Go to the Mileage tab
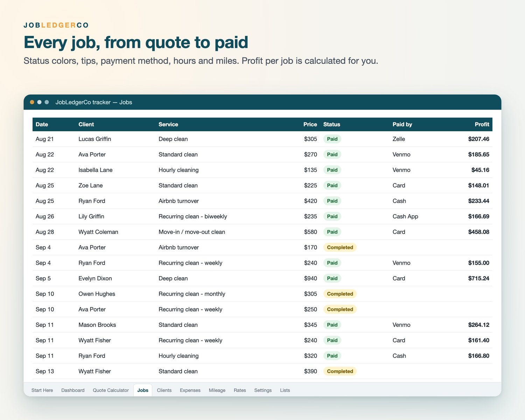The width and height of the screenshot is (525, 420). click(x=217, y=390)
